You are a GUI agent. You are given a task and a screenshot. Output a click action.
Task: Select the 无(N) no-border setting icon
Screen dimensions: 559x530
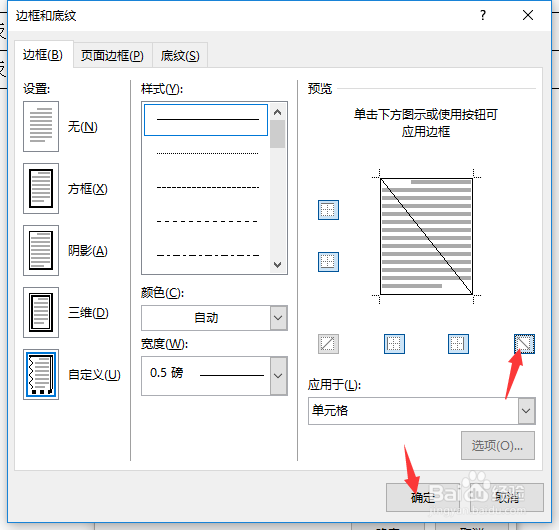41,127
